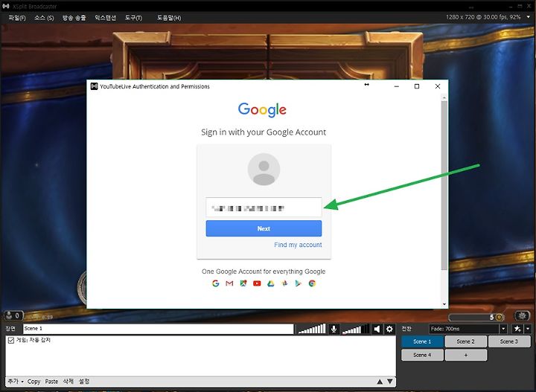The height and width of the screenshot is (392, 536).
Task: Click the YouTube service icon
Action: (257, 283)
